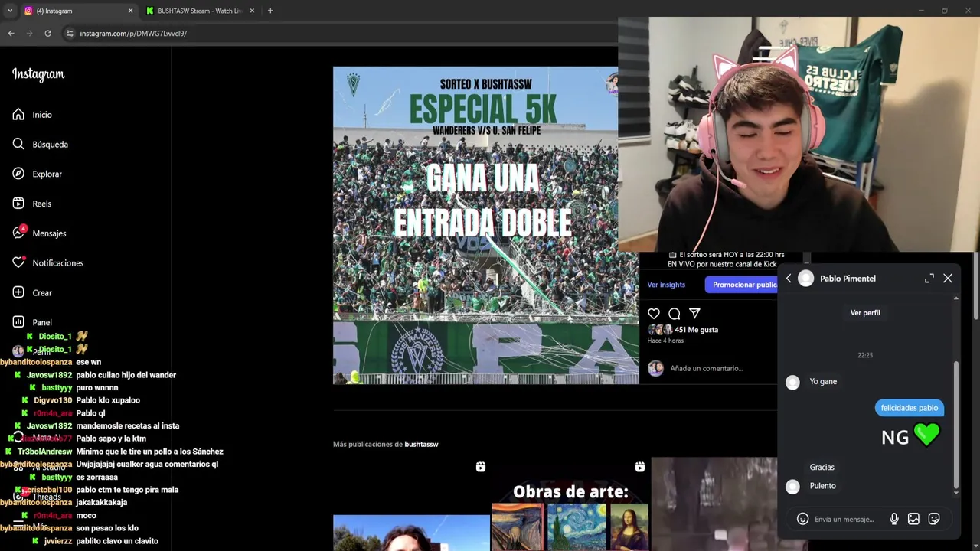
Task: Click the comment bubble icon on post
Action: [675, 314]
